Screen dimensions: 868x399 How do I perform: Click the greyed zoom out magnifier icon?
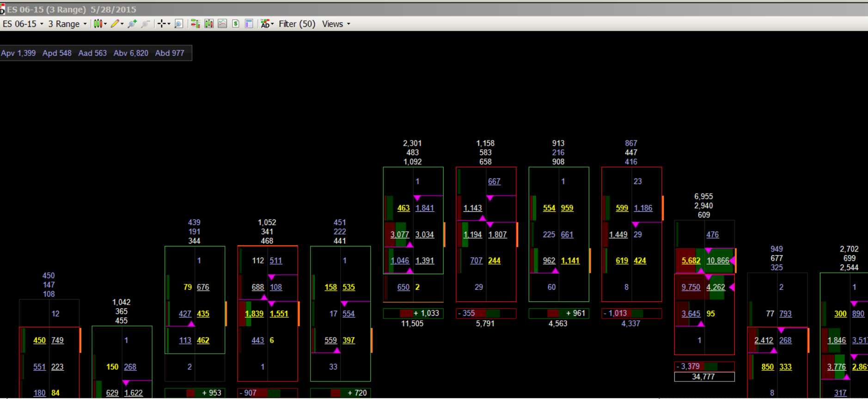coord(145,24)
